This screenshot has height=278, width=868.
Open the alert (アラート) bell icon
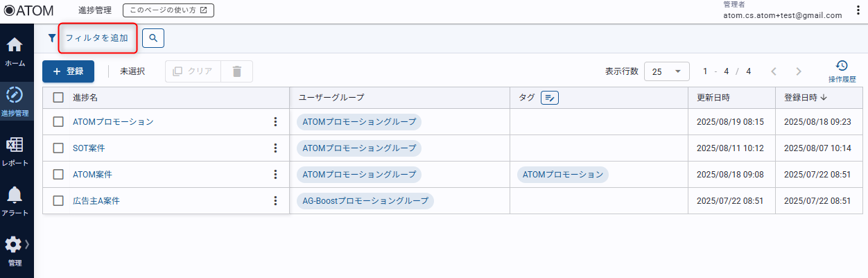click(x=15, y=196)
